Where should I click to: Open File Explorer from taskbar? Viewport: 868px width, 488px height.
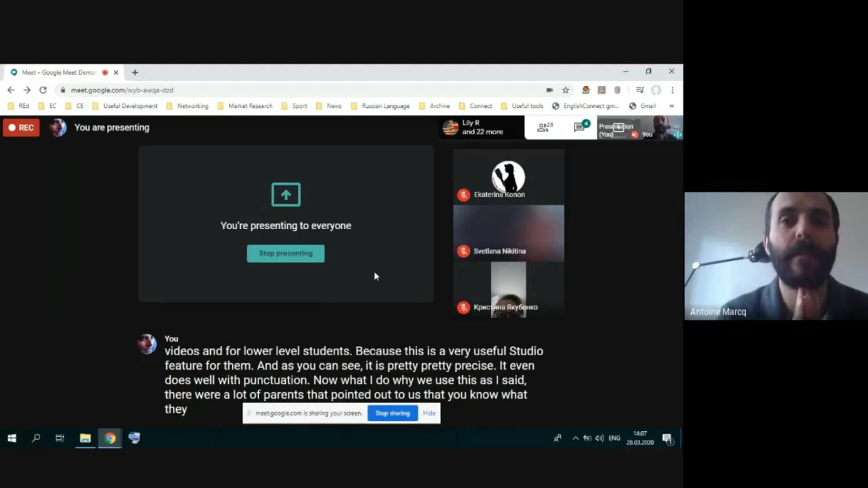pyautogui.click(x=85, y=438)
